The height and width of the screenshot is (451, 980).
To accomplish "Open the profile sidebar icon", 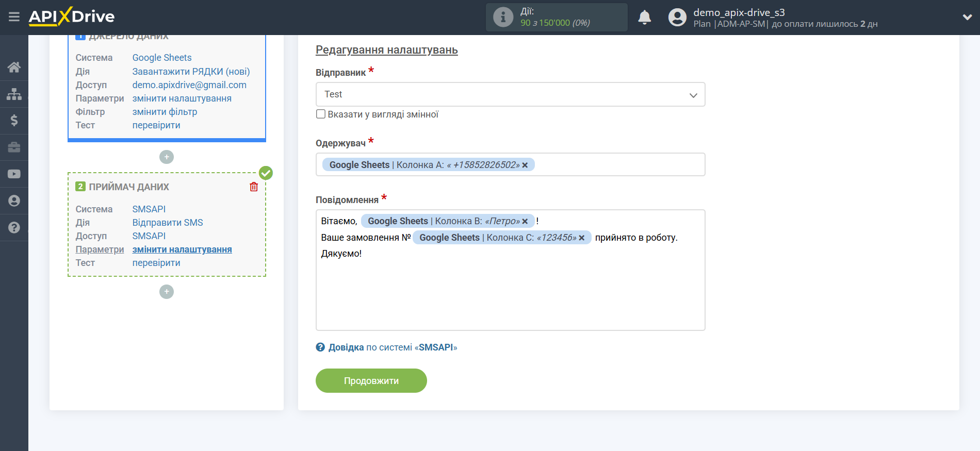I will [14, 201].
